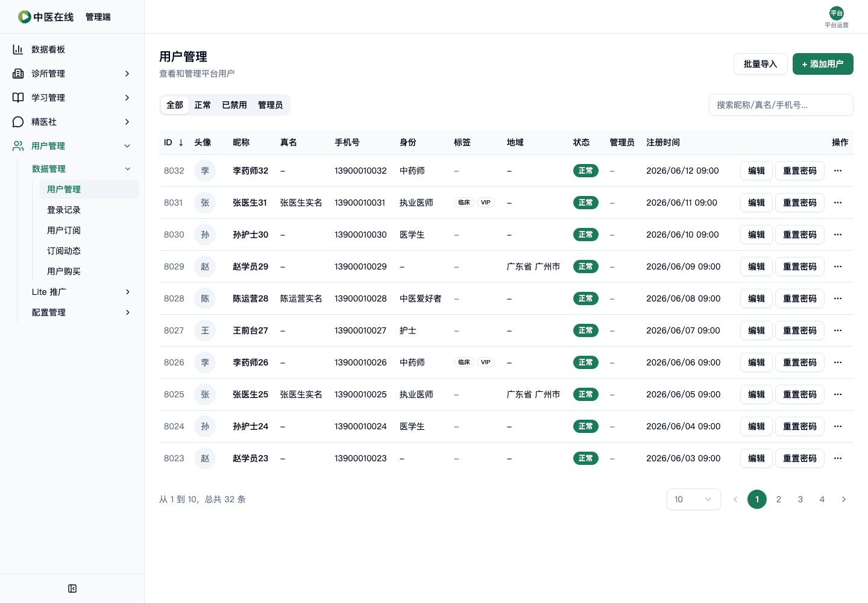Click the 诊所管理 building icon
868x603 pixels.
coord(18,74)
